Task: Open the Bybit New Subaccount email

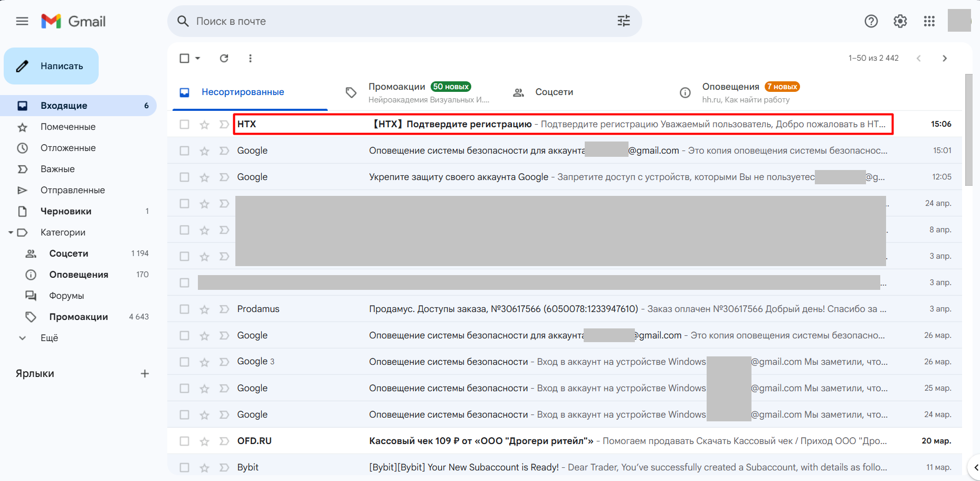Action: (x=565, y=467)
